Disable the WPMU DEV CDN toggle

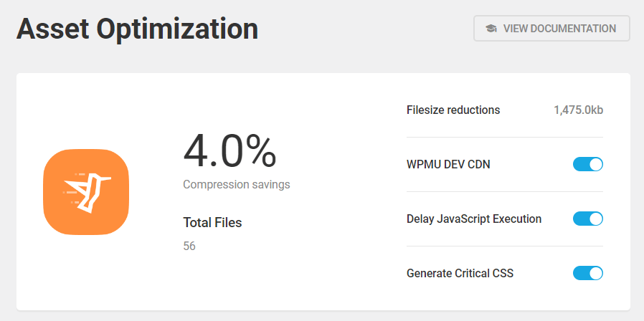[x=587, y=165]
